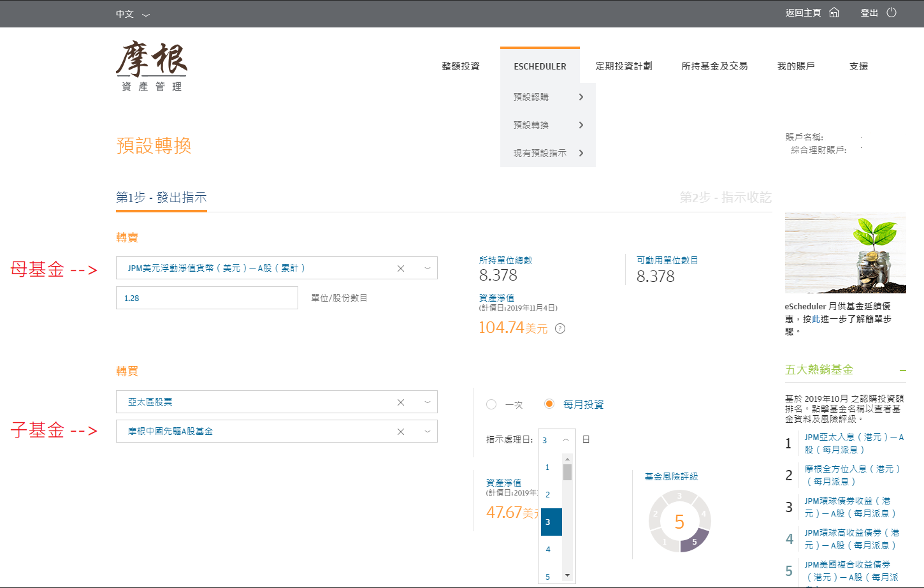Viewport: 924px width, 588px height.
Task: Click the 登出 link
Action: coord(869,13)
